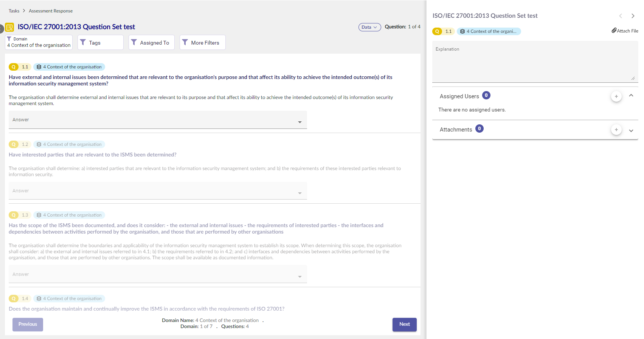Click the main page title heading
Image resolution: width=644 pixels, height=339 pixels.
pos(76,27)
